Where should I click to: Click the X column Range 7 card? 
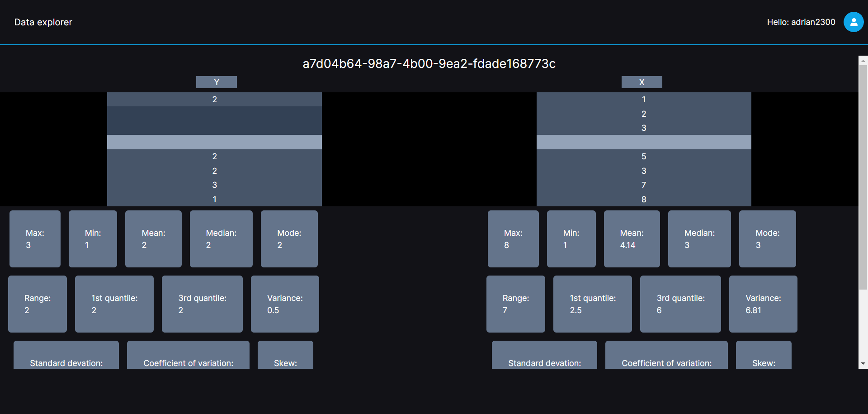(x=515, y=304)
